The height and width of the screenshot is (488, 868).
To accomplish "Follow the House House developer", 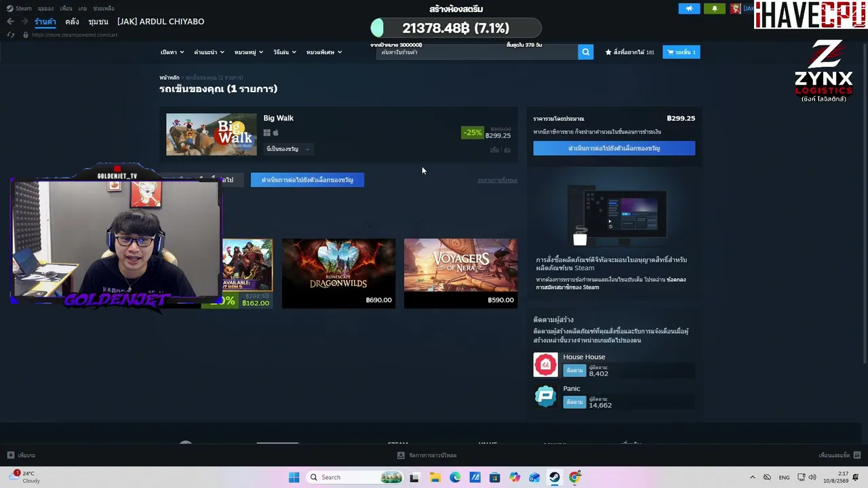I will click(574, 371).
